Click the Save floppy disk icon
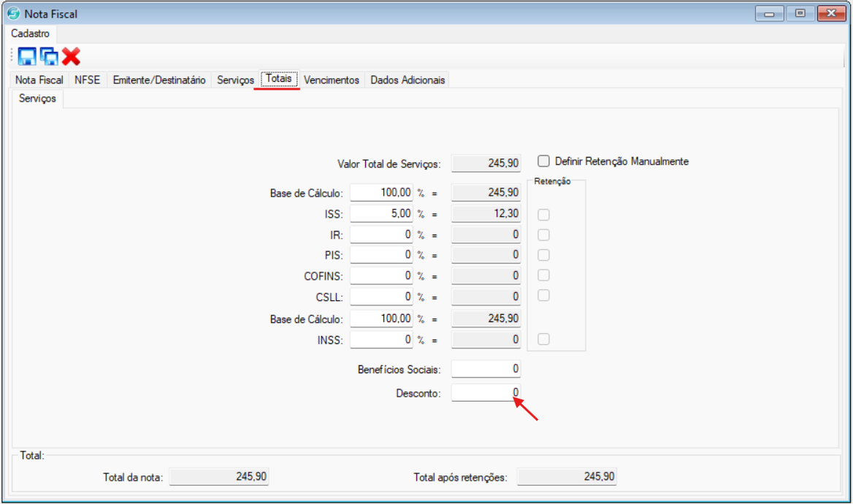Screen dimensions: 853x504 (x=27, y=56)
